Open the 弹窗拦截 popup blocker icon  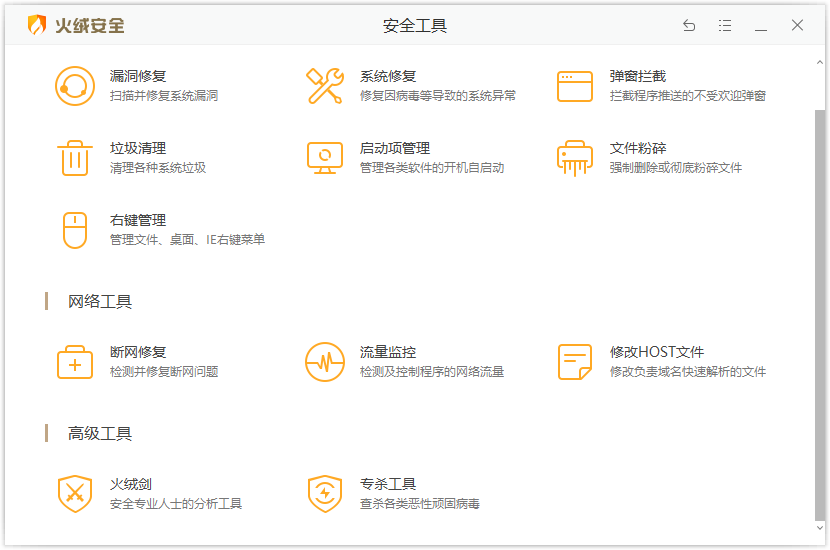[575, 86]
